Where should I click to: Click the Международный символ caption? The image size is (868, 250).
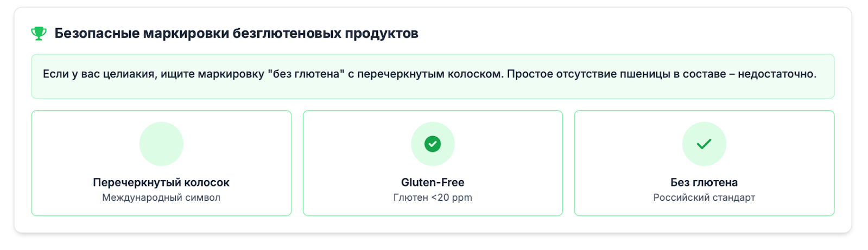[x=161, y=197]
